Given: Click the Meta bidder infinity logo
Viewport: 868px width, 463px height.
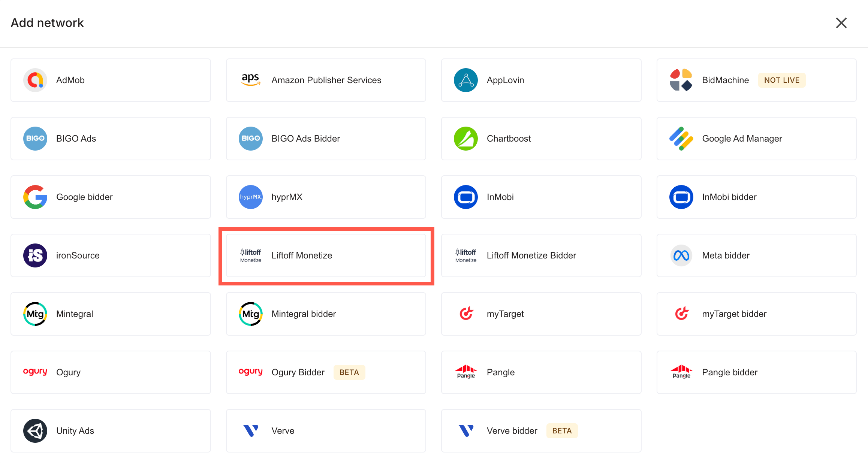Looking at the screenshot, I should (681, 255).
